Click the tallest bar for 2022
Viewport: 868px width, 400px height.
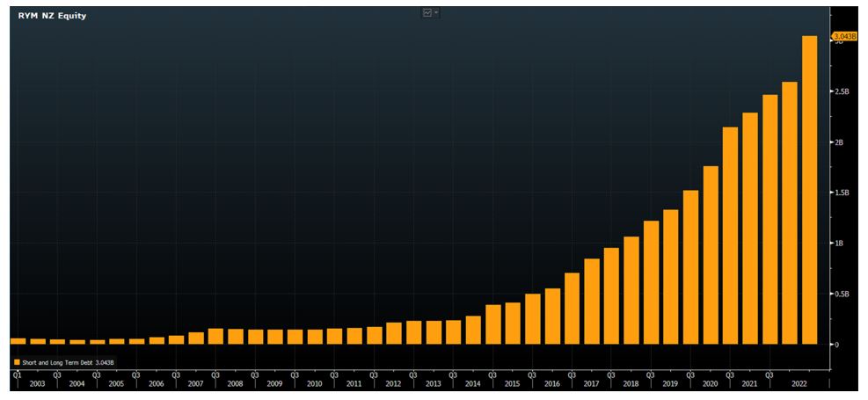pyautogui.click(x=810, y=189)
